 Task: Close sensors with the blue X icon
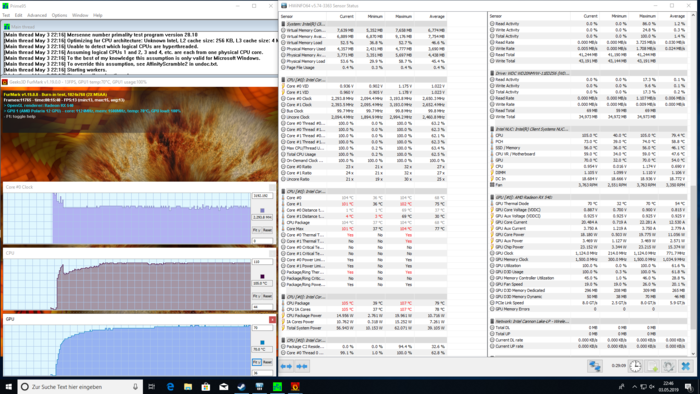coord(686,366)
